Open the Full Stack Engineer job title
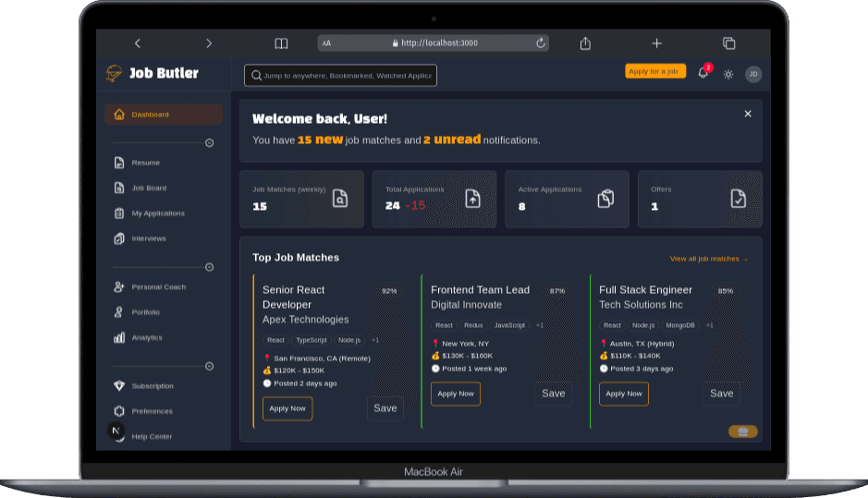 645,290
